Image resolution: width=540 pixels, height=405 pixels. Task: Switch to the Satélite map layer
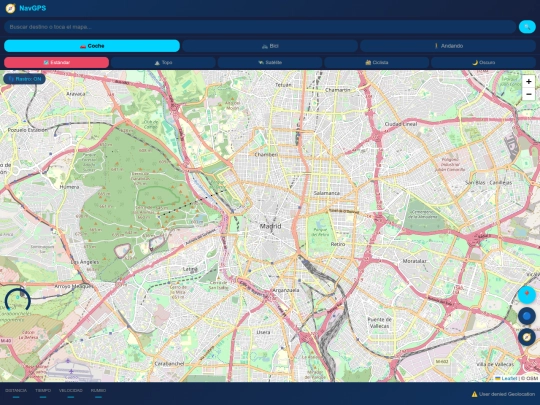click(x=270, y=62)
